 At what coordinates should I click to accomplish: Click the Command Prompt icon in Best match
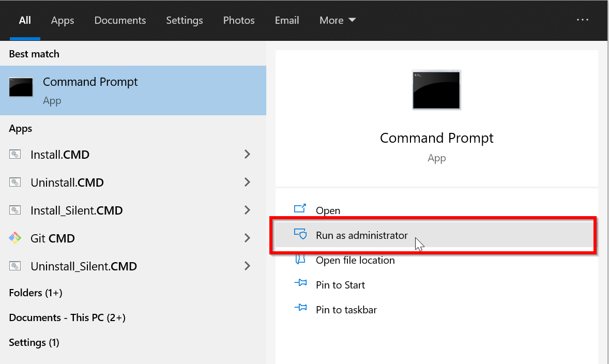click(21, 87)
